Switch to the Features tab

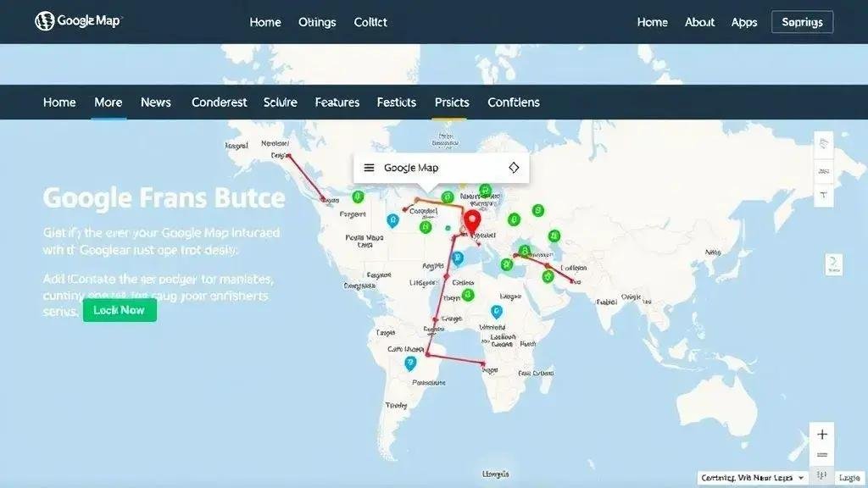[337, 102]
